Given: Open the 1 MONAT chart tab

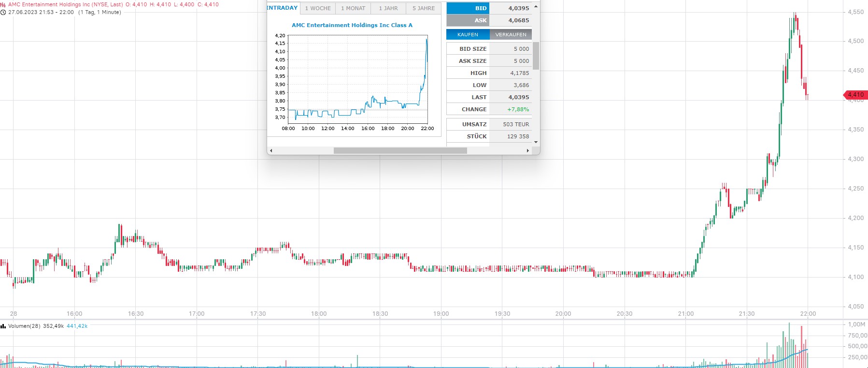Looking at the screenshot, I should (x=353, y=8).
